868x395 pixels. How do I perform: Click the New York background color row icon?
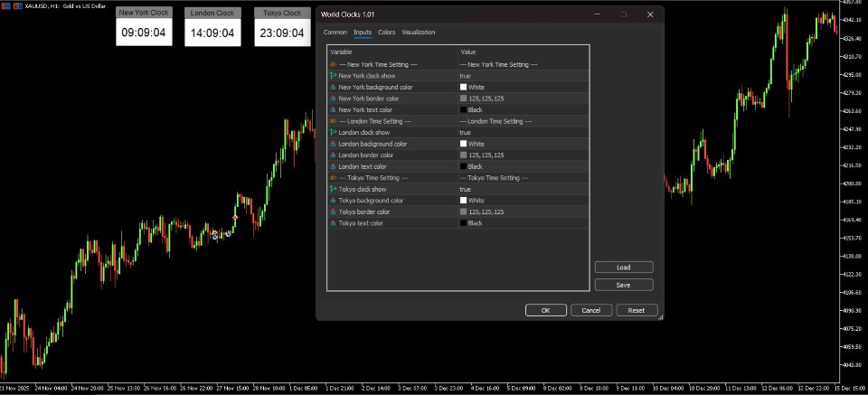[333, 88]
